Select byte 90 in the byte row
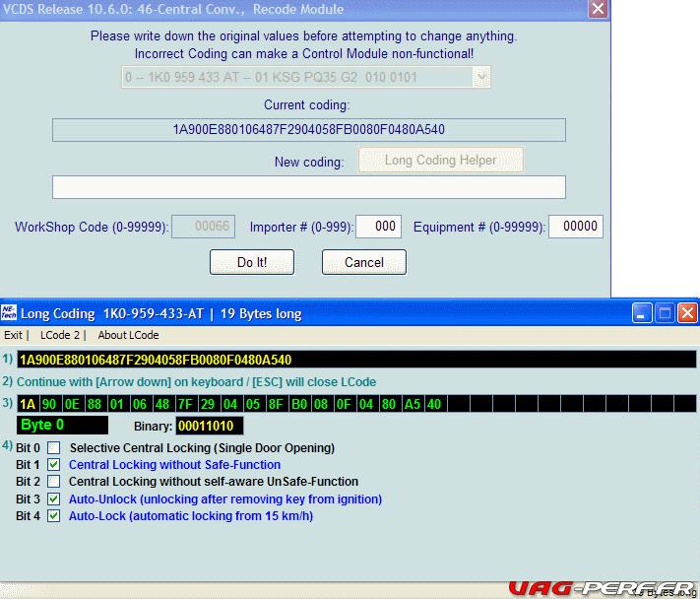Image resolution: width=700 pixels, height=599 pixels. [x=50, y=404]
